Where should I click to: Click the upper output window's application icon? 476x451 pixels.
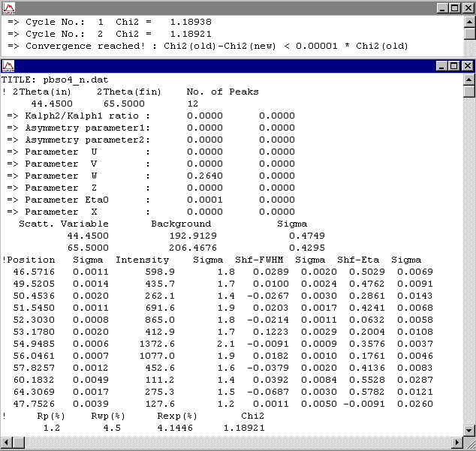pos(8,8)
